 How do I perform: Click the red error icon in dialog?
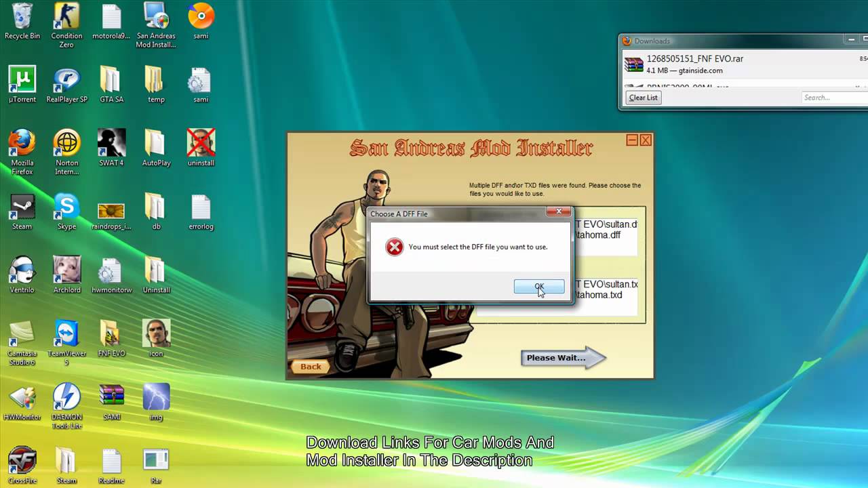tap(394, 247)
